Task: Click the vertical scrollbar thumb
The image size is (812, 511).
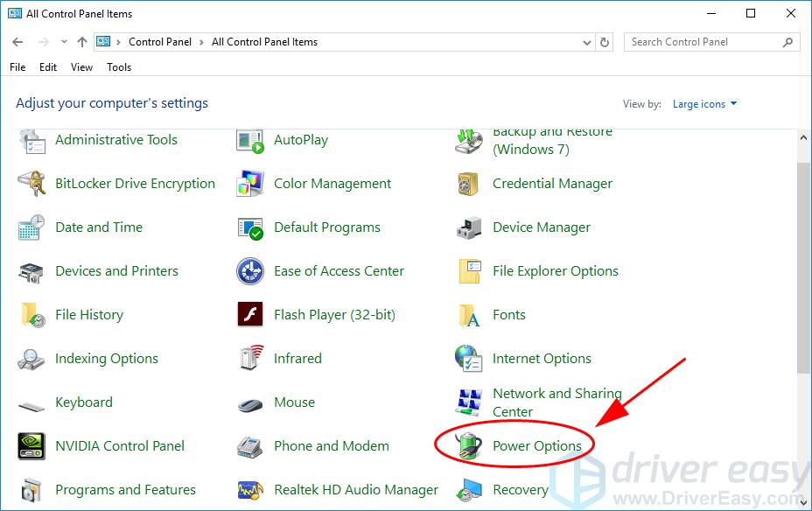Action: click(x=804, y=262)
